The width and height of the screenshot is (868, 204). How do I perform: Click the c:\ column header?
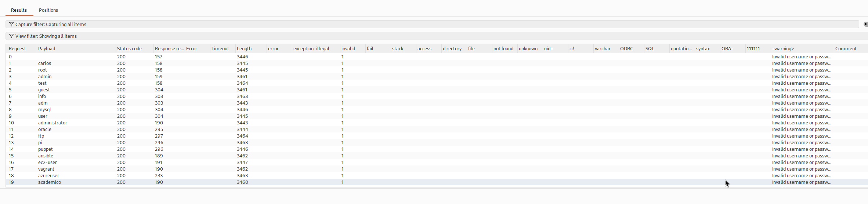pos(581,48)
